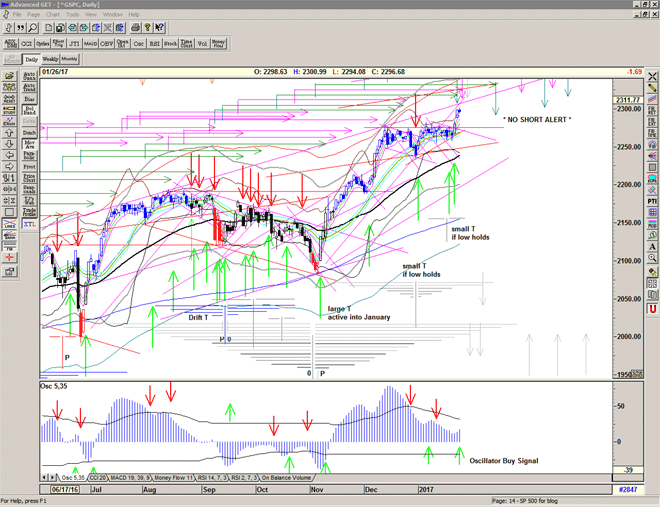The height and width of the screenshot is (507, 660).
Task: Open the Tools menu
Action: point(73,15)
